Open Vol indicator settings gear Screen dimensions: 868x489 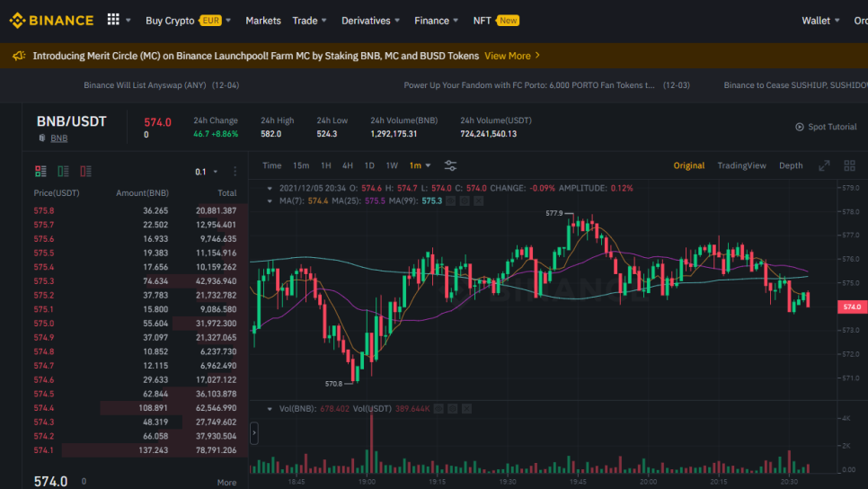click(452, 409)
